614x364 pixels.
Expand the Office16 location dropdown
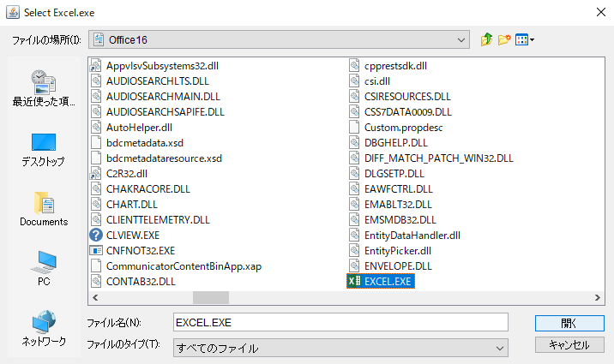coord(462,39)
